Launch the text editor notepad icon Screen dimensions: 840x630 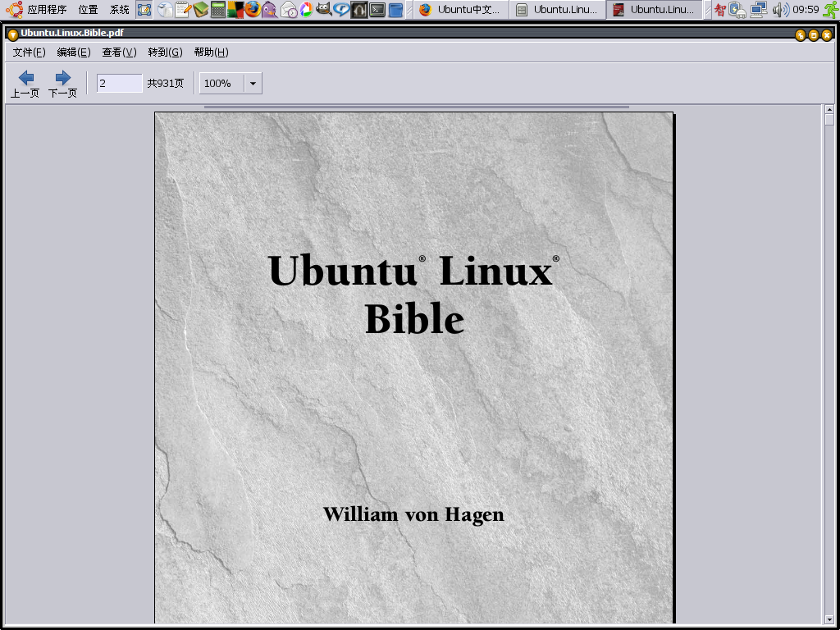coord(183,9)
